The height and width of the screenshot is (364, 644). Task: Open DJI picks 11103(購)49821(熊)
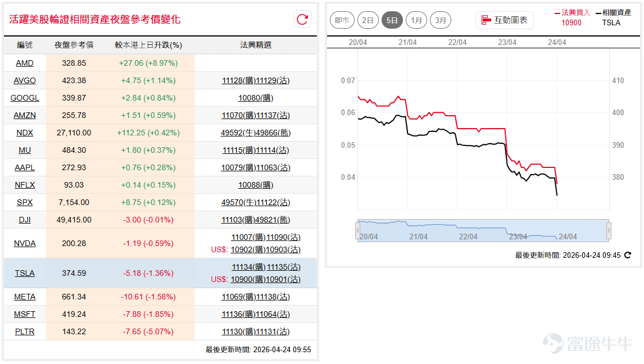pos(256,220)
